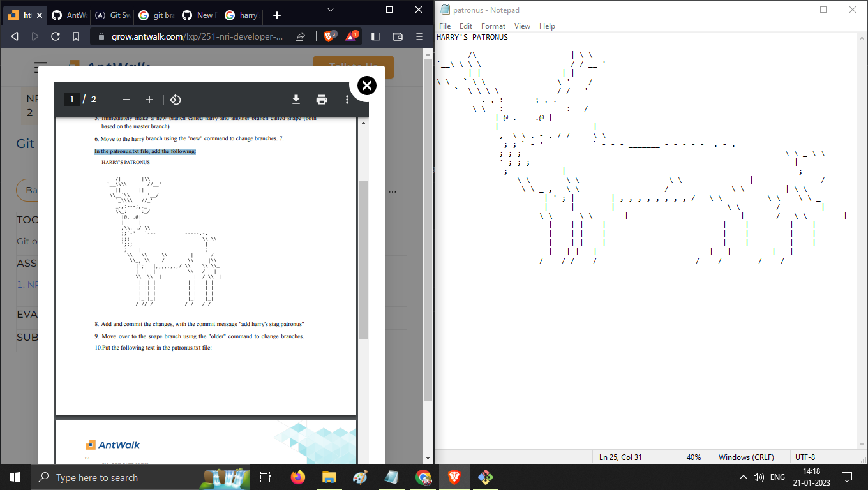Screen dimensions: 868x490
Task: Print the PDF document
Action: click(322, 100)
